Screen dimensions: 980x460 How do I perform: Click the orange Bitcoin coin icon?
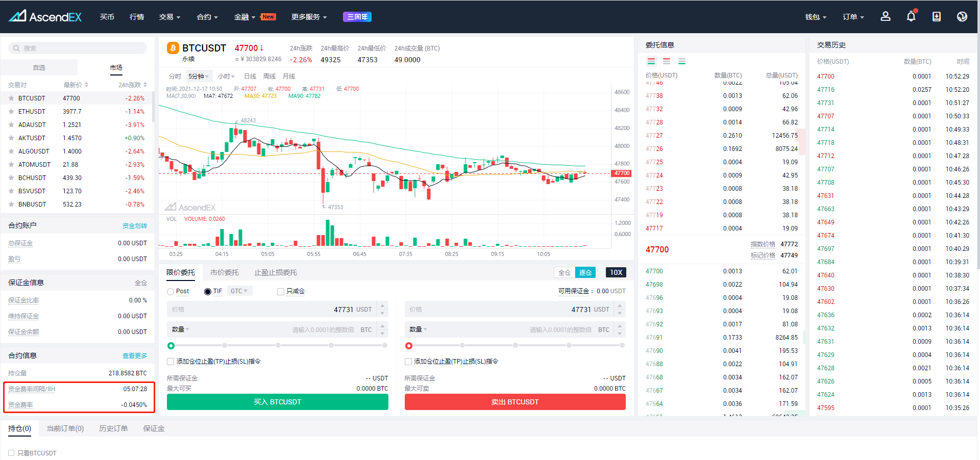[173, 48]
